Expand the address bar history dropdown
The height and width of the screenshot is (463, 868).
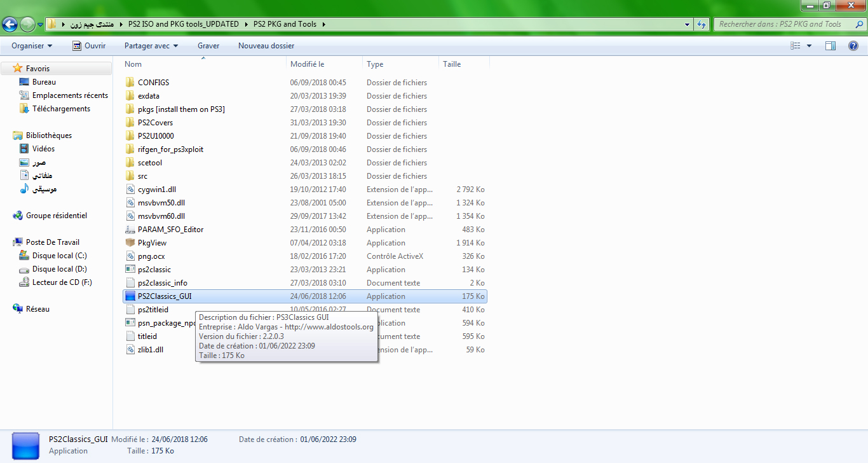pyautogui.click(x=688, y=24)
